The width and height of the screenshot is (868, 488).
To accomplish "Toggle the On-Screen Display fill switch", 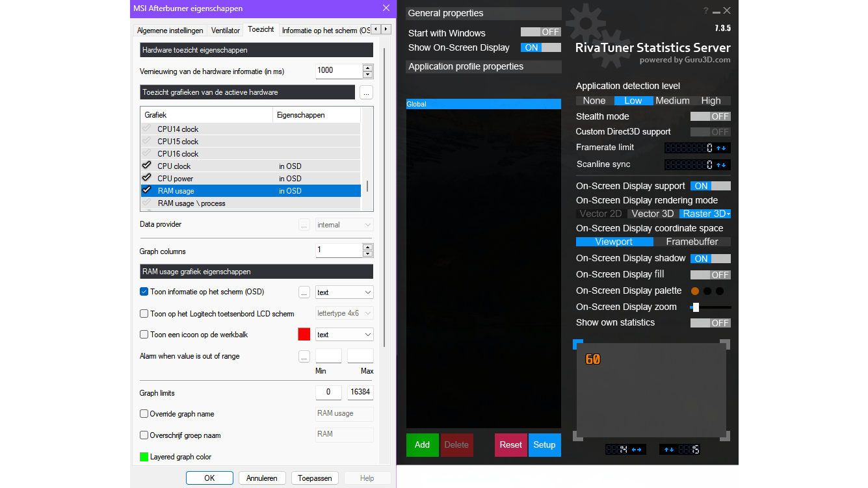I will pyautogui.click(x=711, y=275).
